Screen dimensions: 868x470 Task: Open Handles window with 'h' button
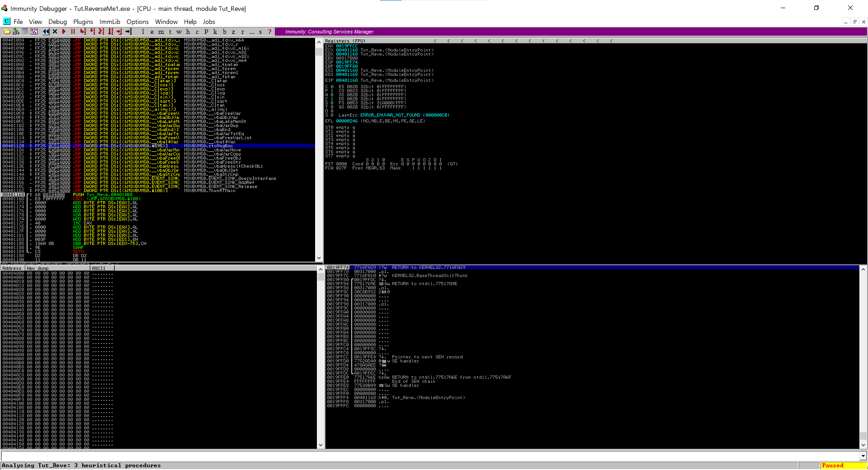(188, 32)
